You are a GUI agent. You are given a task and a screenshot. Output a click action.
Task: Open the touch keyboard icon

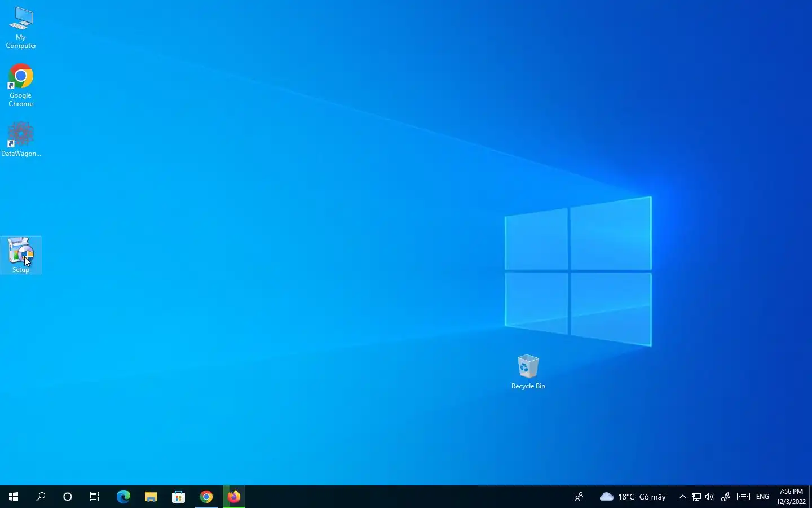tap(743, 497)
